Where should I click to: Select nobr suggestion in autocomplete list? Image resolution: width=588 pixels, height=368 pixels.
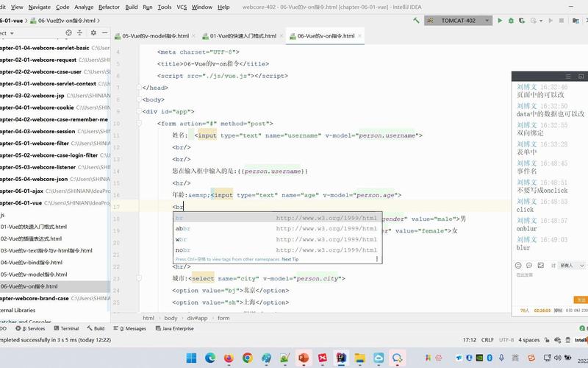(x=278, y=250)
